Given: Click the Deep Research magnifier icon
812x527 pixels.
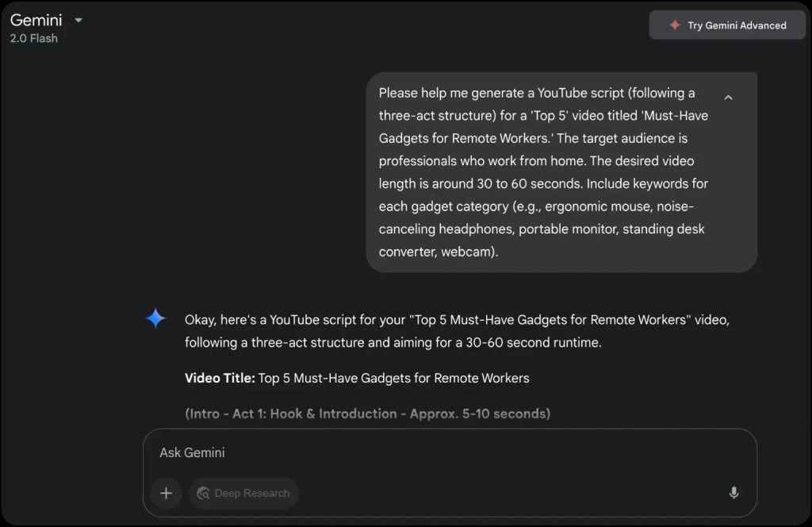Looking at the screenshot, I should pyautogui.click(x=203, y=493).
